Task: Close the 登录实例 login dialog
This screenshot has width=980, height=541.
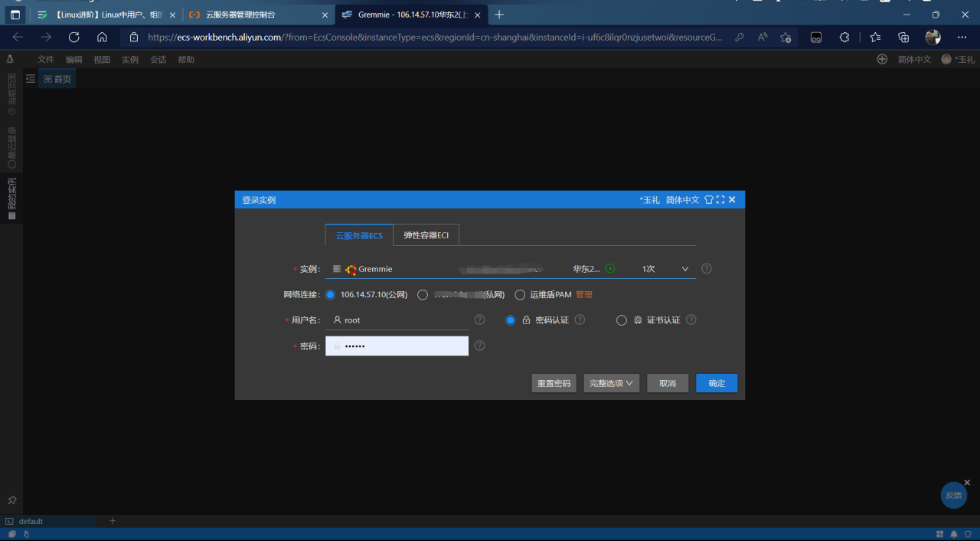Action: pos(732,199)
